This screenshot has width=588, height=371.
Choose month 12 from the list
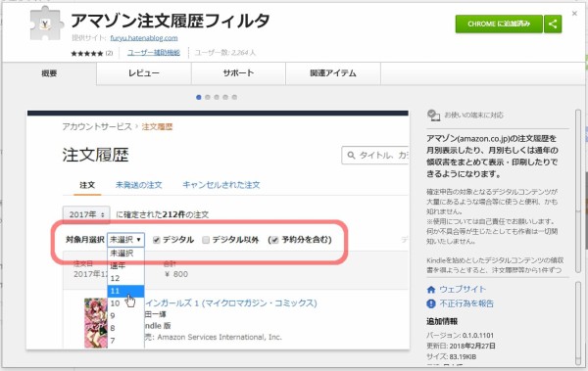(x=125, y=278)
